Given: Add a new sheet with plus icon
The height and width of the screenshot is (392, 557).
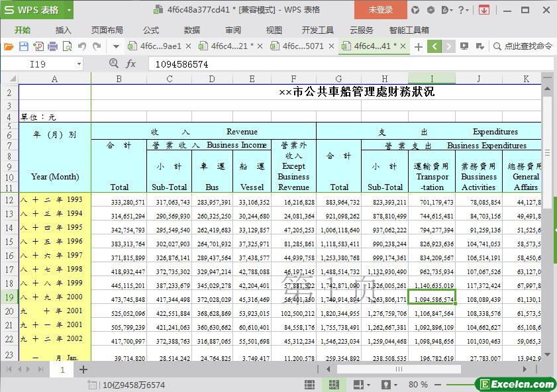Looking at the screenshot, I should [83, 369].
